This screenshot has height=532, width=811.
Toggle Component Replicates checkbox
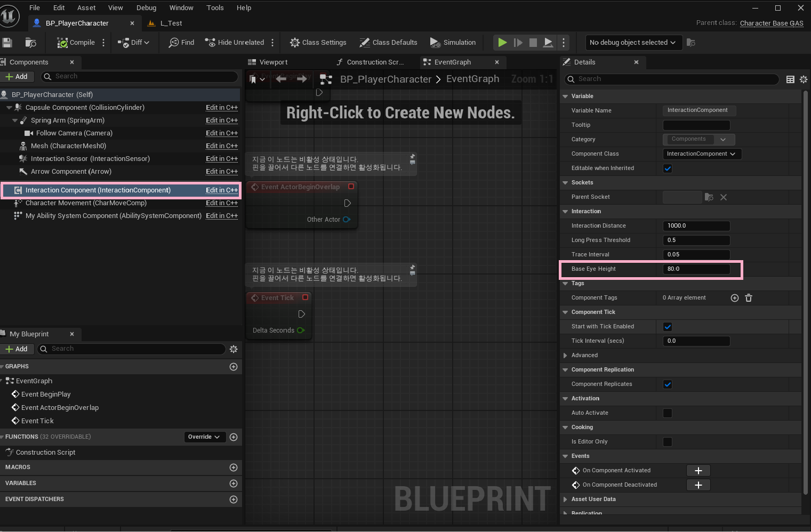(668, 384)
